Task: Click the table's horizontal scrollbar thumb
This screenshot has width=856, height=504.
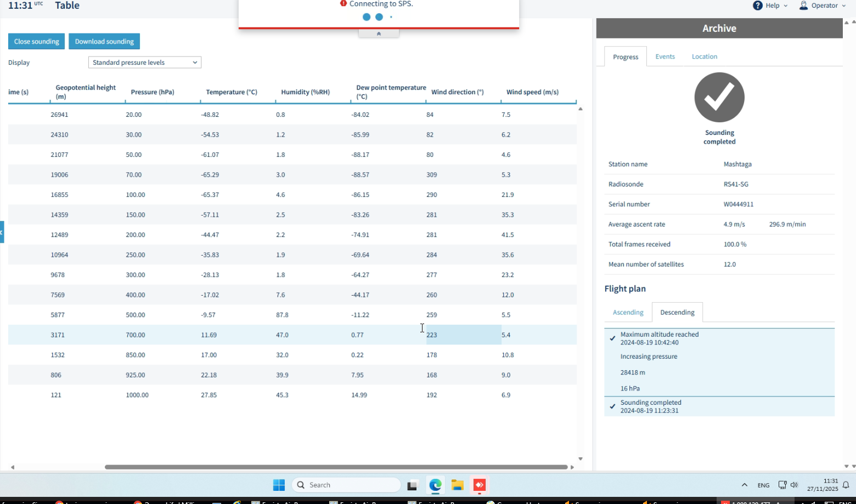Action: 336,467
